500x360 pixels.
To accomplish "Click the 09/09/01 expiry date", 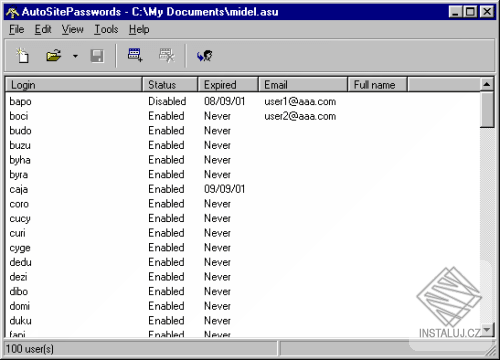I will 224,189.
